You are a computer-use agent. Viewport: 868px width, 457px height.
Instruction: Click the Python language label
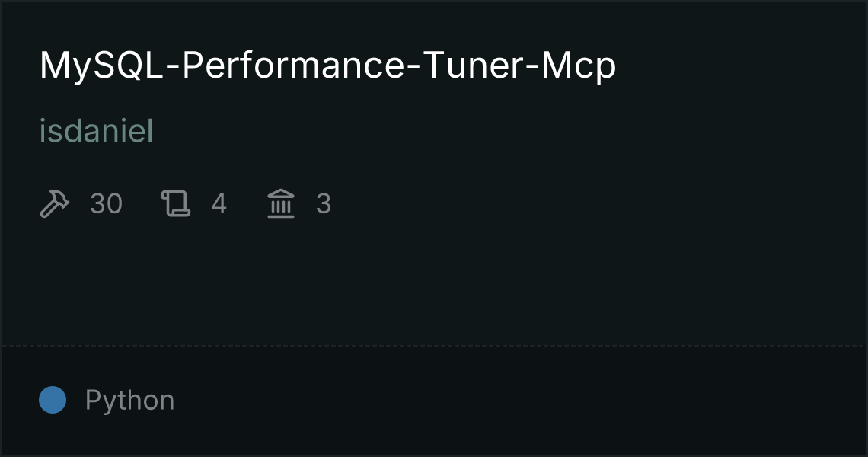pyautogui.click(x=129, y=401)
